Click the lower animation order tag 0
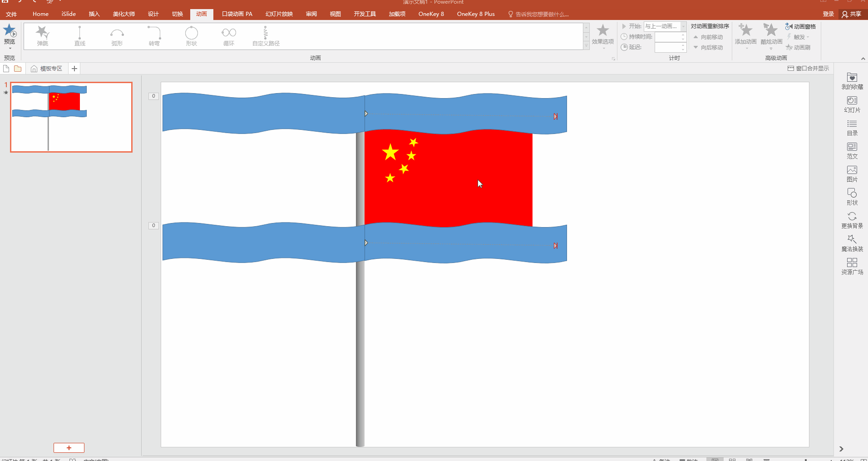Viewport: 868px width, 461px height. (x=153, y=225)
